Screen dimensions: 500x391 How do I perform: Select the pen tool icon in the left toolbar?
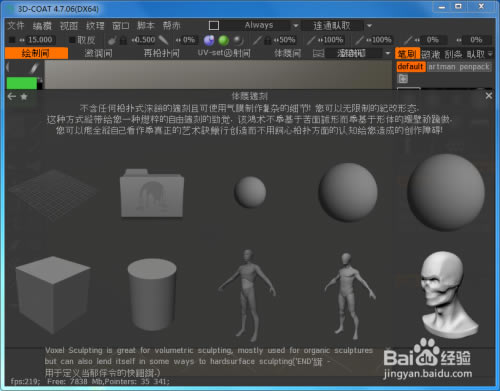[x=33, y=68]
